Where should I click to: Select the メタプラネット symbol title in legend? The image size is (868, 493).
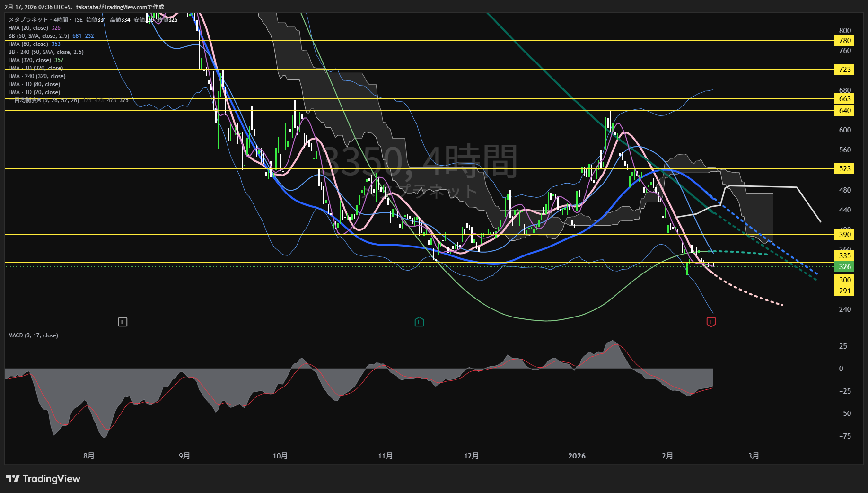28,20
